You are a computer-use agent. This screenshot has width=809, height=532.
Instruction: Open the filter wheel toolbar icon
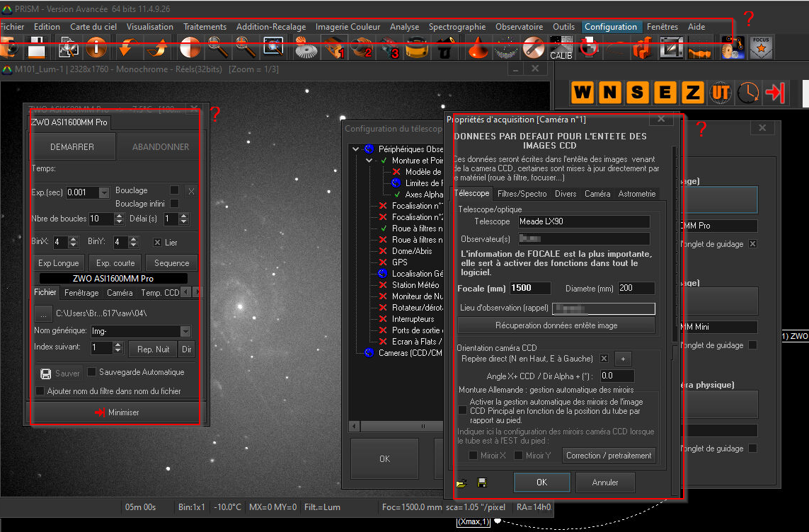click(416, 47)
